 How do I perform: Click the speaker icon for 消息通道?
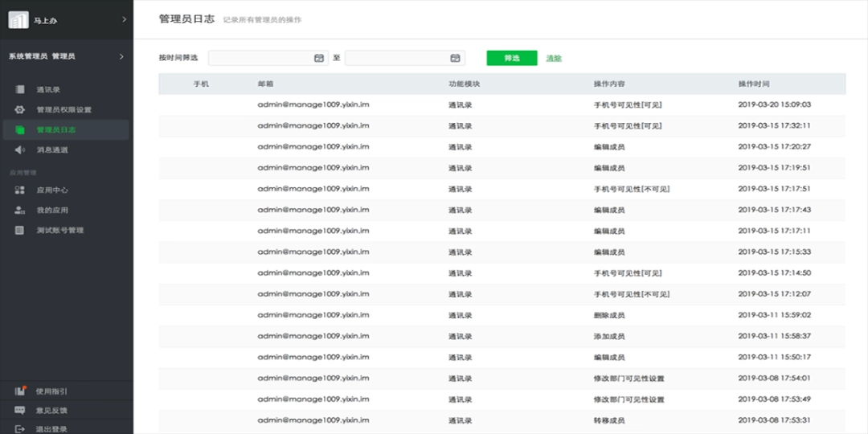(x=20, y=149)
